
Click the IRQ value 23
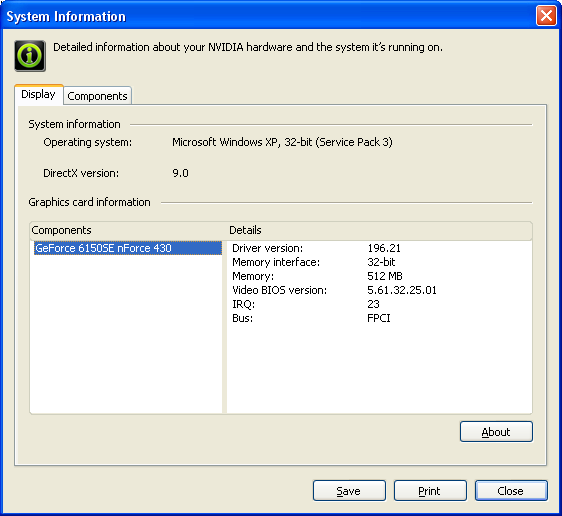[373, 304]
